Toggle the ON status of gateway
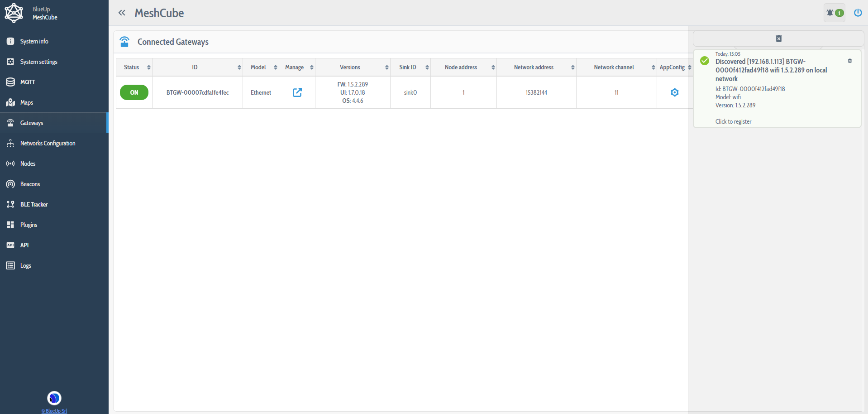This screenshot has width=868, height=414. [x=134, y=92]
